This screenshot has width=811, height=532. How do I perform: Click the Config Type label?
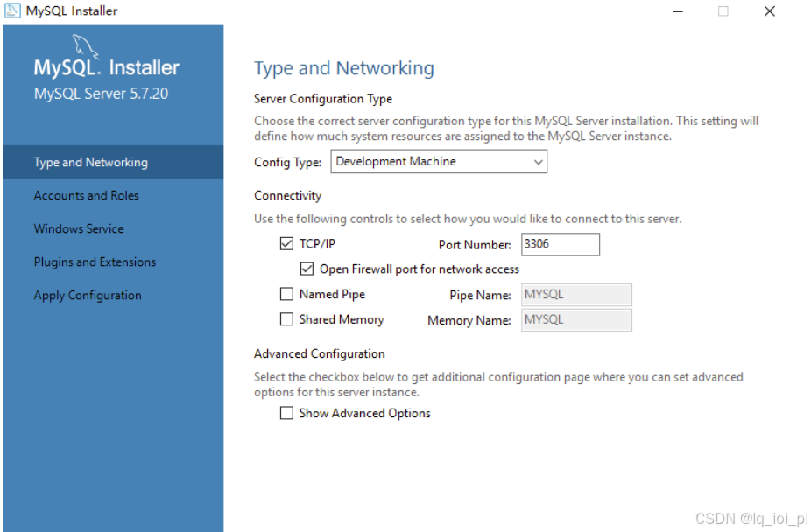click(x=287, y=162)
